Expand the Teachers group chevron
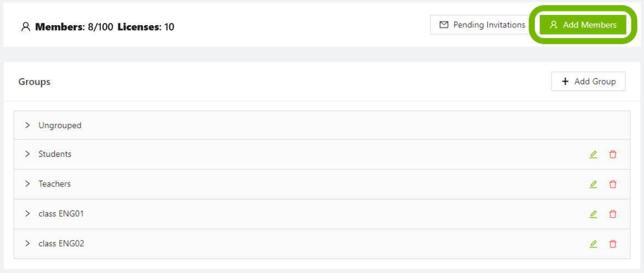Viewport: 644px width, 273px height. pyautogui.click(x=27, y=184)
